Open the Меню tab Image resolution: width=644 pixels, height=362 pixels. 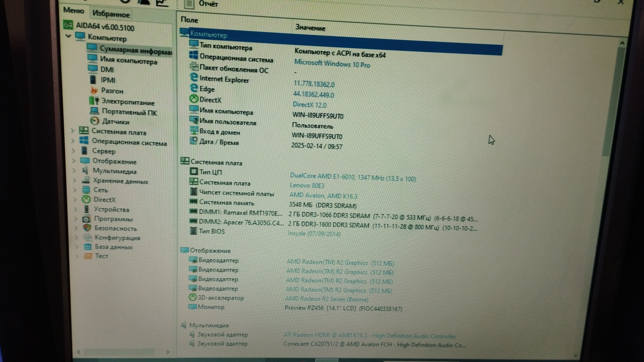click(73, 10)
